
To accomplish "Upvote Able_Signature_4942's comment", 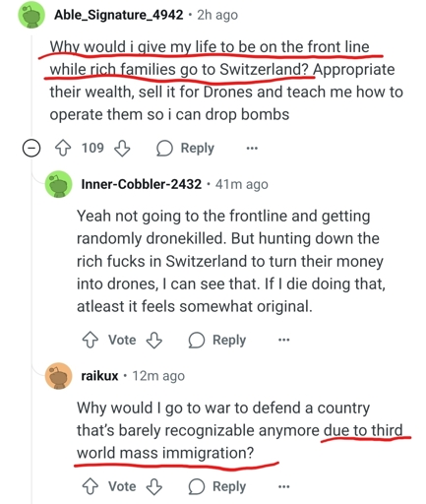I will (x=63, y=149).
